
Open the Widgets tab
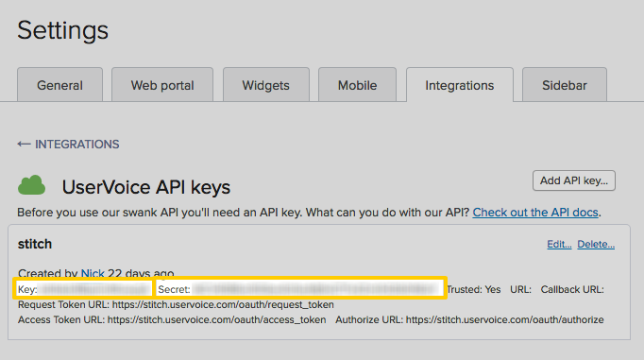(265, 85)
